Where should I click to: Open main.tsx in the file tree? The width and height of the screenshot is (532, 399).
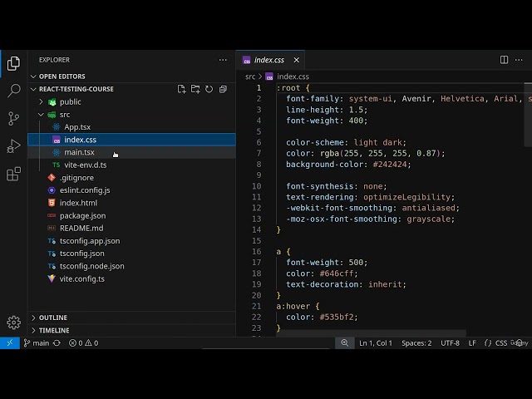point(131,152)
